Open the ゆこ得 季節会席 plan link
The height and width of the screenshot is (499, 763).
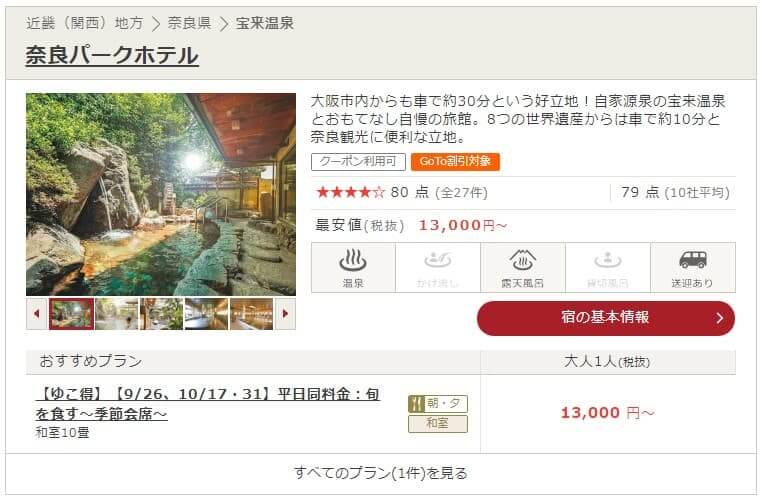207,404
